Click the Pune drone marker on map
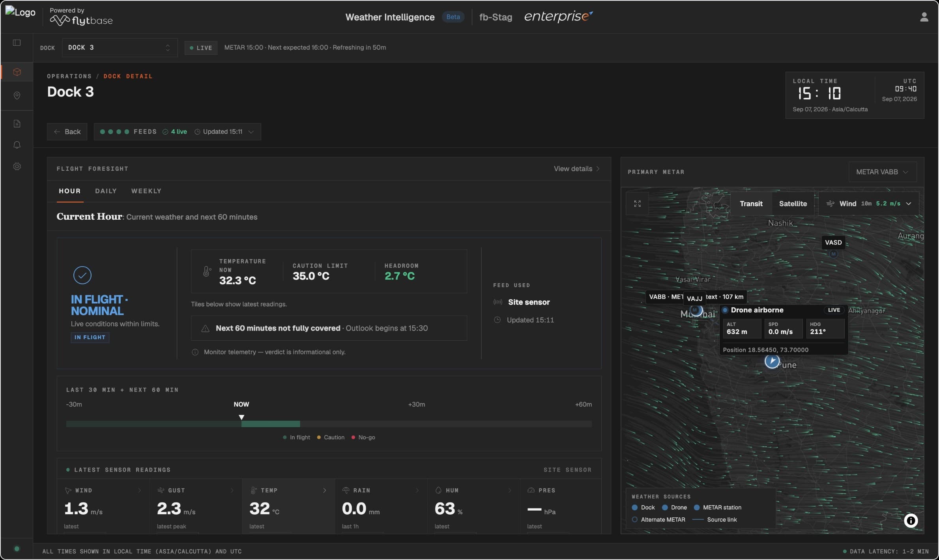The image size is (939, 560). [772, 361]
